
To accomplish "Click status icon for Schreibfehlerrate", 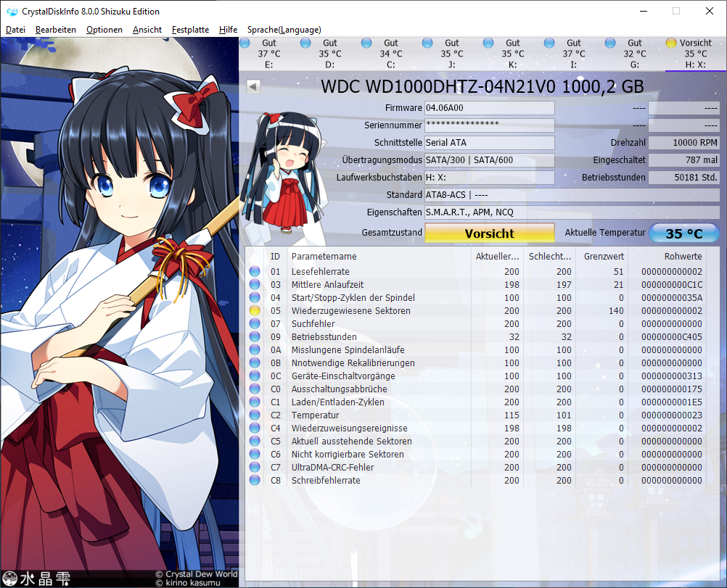I will (255, 480).
